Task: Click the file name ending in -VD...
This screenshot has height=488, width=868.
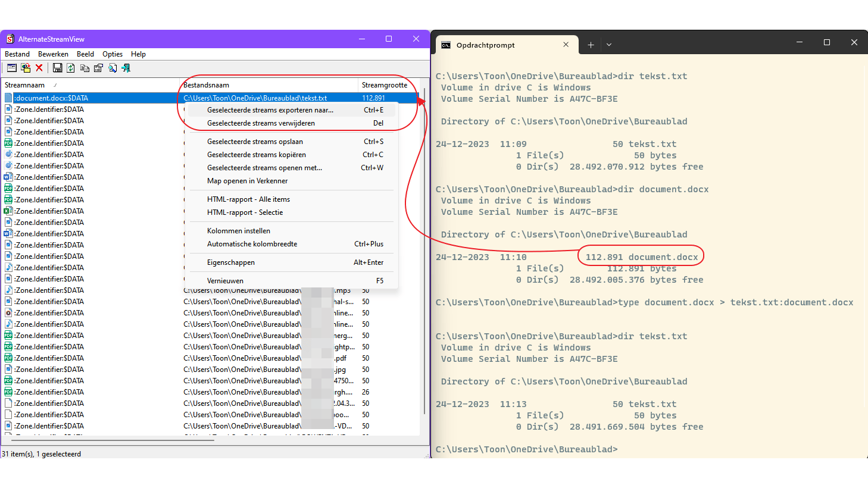Action: coord(268,426)
